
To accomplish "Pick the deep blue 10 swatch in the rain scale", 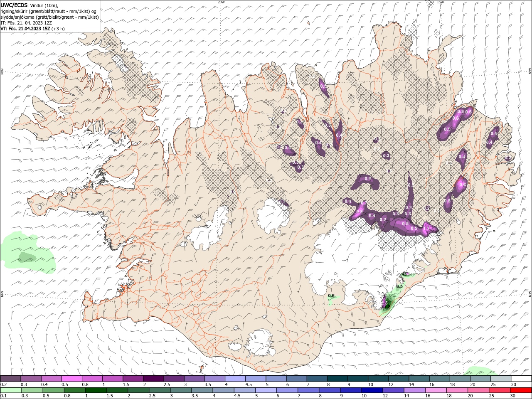I will 372,390.
